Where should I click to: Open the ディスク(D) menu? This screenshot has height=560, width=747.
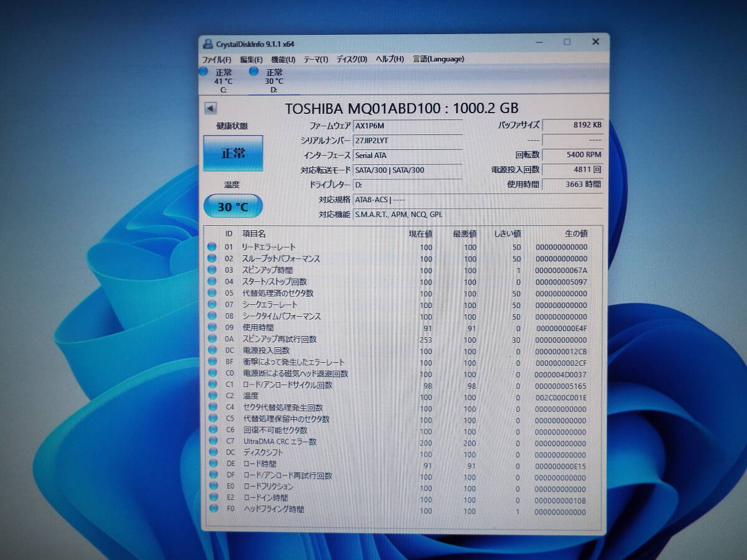[x=352, y=60]
